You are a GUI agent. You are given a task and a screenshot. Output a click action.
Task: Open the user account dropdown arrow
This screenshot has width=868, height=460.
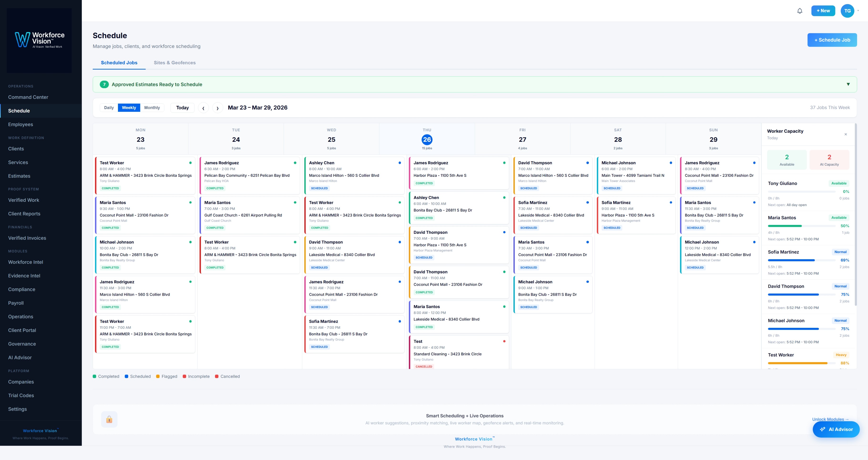pyautogui.click(x=858, y=11)
